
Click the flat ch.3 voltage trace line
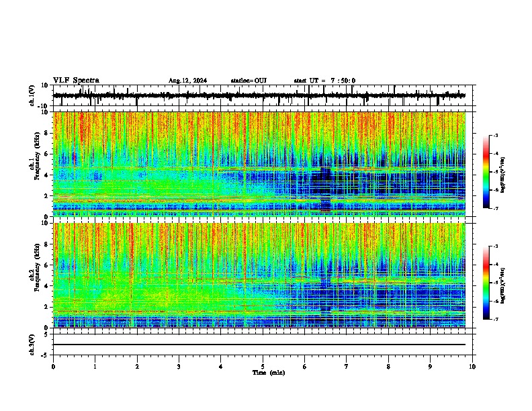pos(259,345)
